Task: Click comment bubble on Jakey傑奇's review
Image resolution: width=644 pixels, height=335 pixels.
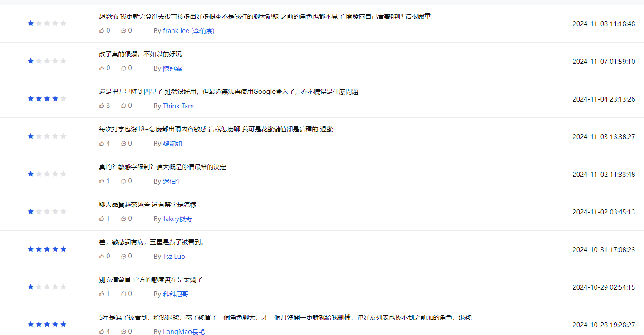Action: click(x=123, y=218)
